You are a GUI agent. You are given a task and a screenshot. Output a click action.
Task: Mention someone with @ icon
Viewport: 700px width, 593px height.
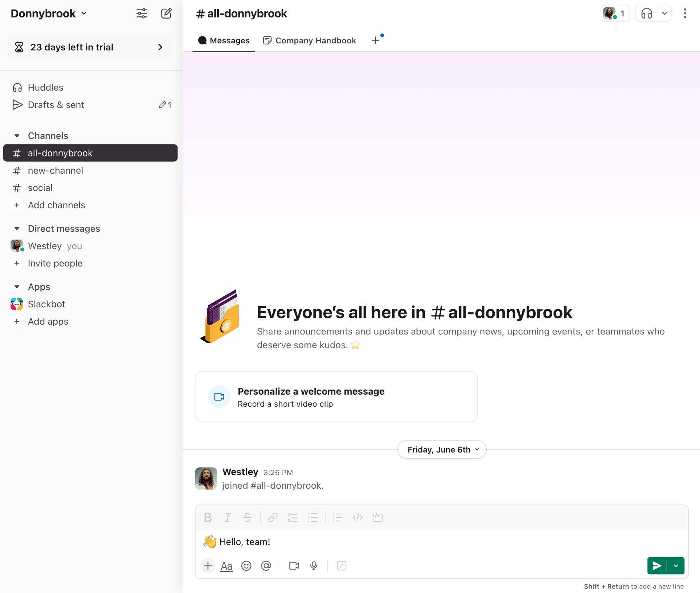click(266, 566)
